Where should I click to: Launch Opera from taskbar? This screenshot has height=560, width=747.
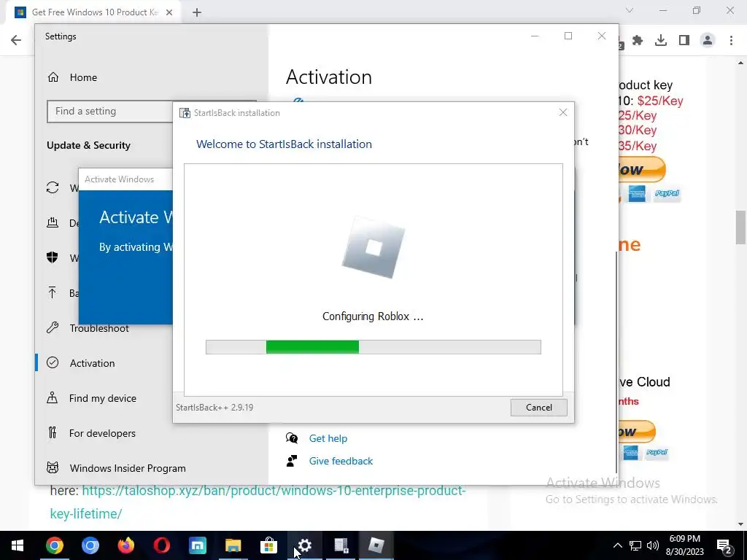point(161,545)
